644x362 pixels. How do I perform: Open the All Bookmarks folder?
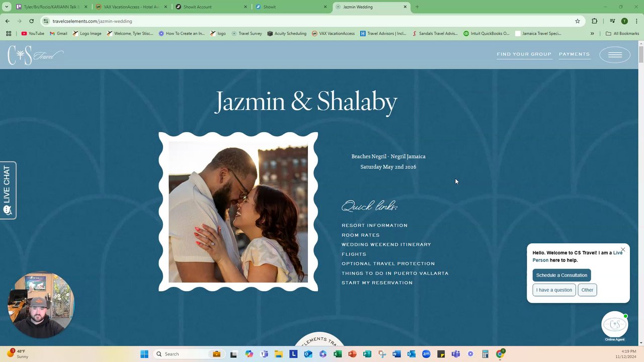click(x=622, y=34)
